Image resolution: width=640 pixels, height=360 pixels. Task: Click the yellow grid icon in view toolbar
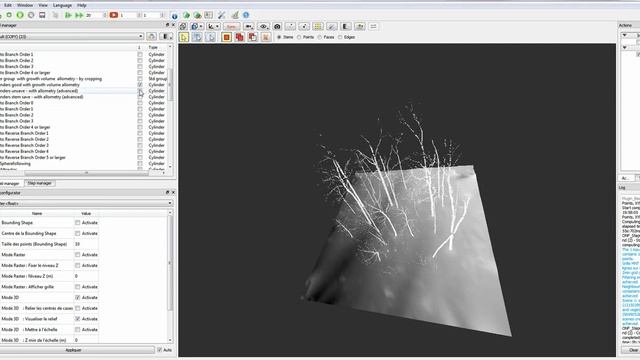click(318, 27)
